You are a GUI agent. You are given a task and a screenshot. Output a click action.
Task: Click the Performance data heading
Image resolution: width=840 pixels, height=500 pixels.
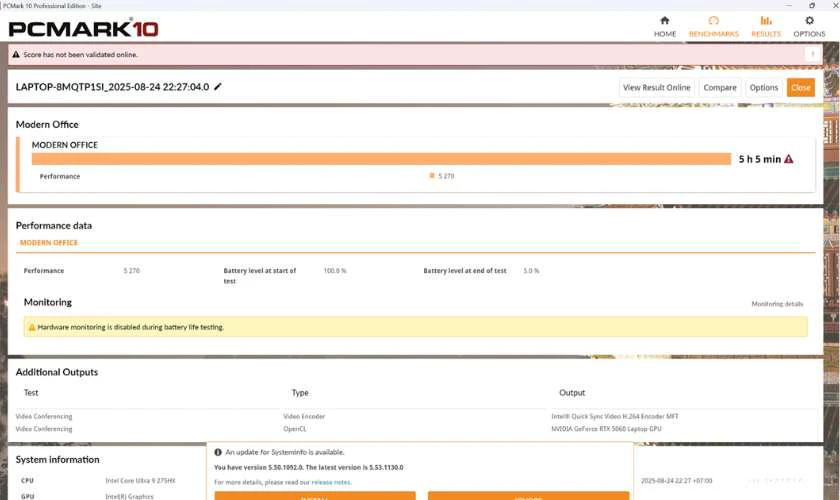[x=54, y=226]
